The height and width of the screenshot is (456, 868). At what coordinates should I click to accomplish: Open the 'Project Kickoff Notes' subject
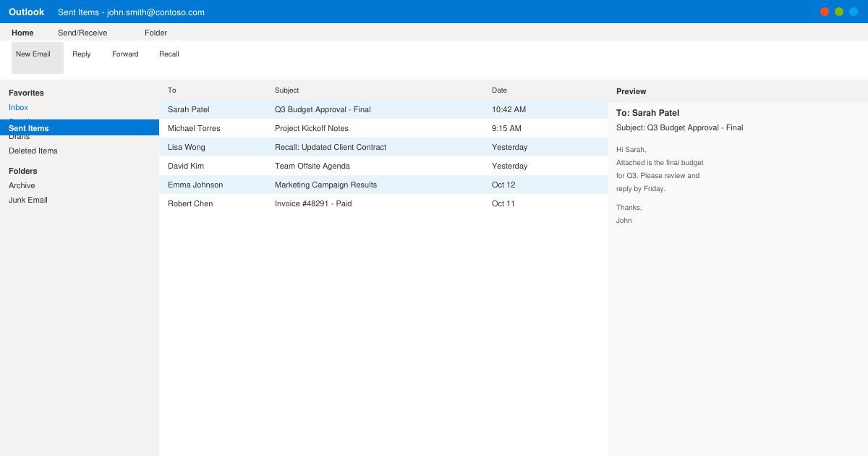pyautogui.click(x=312, y=128)
